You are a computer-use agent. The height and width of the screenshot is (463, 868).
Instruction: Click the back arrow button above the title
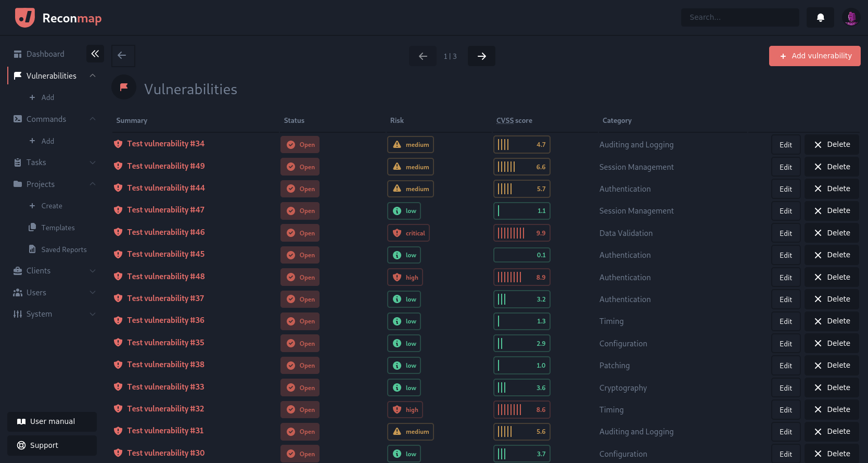(123, 56)
